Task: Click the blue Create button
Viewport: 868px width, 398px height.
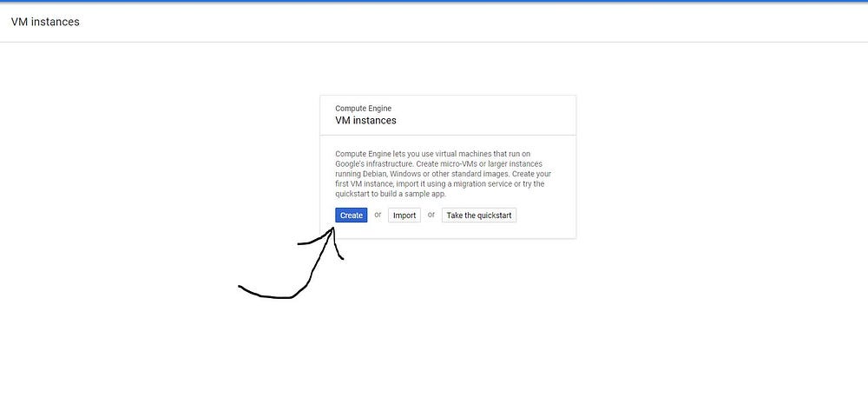Action: (x=351, y=215)
